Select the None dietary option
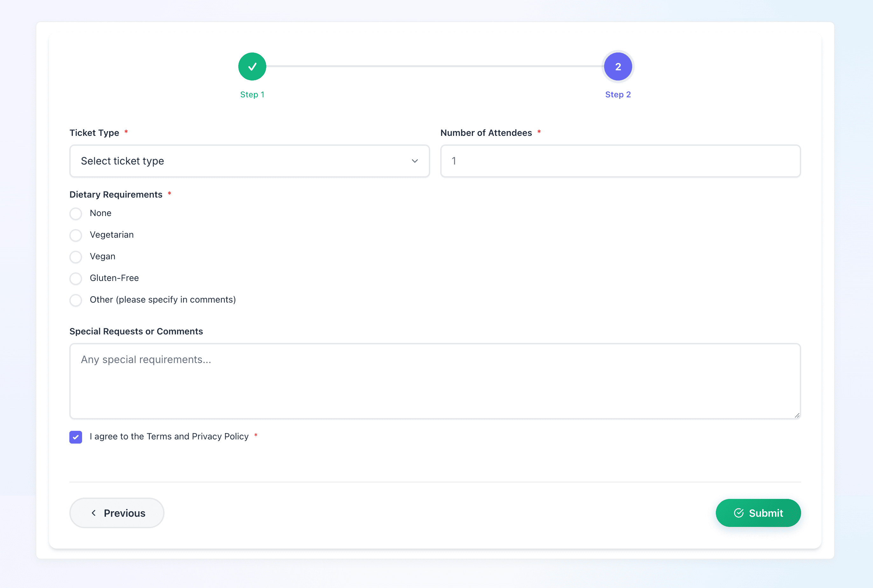 76,213
